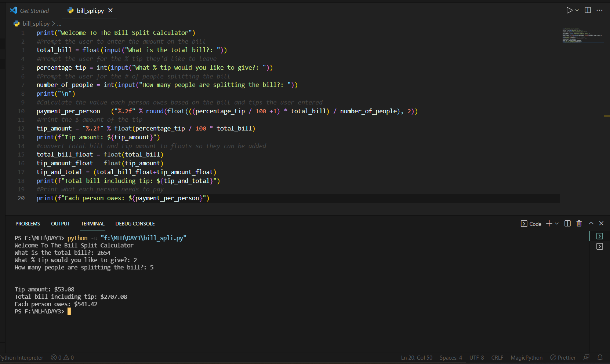Click the Prettier status bar icon

click(x=562, y=357)
